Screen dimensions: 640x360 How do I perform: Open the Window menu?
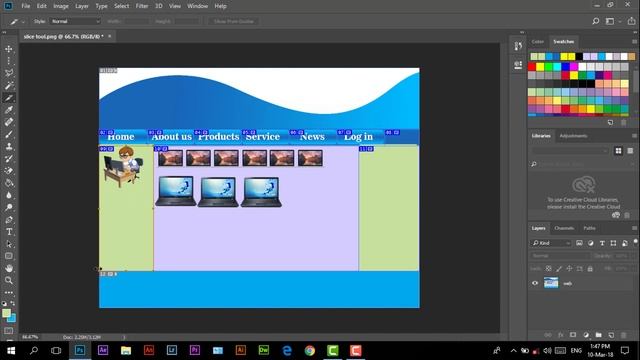tap(198, 6)
